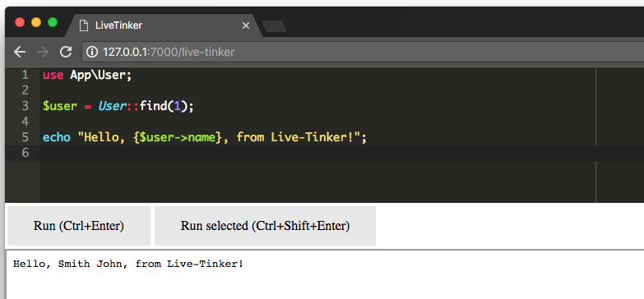Click '{$user->name}' inside the string
The image size is (644, 299).
click(177, 138)
